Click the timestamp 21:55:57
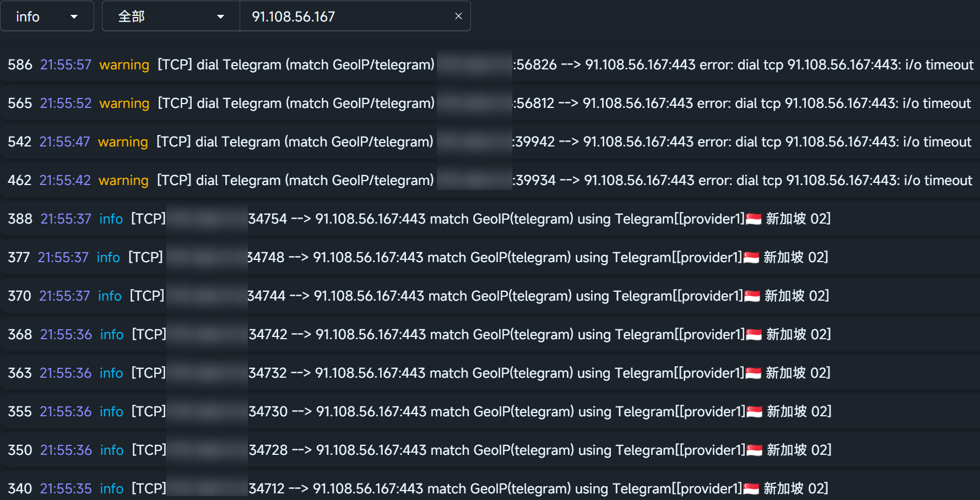The image size is (980, 500). point(66,64)
